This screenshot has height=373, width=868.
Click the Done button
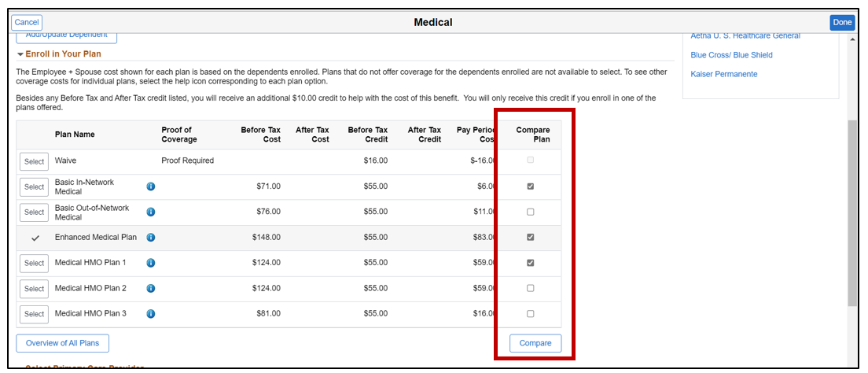coord(842,23)
